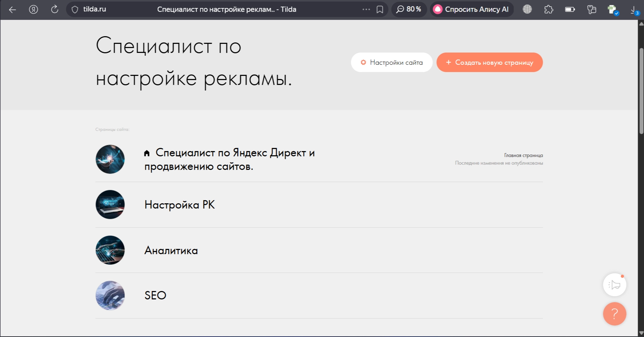Click the site title Специалист по настройке рекламы
644x337 pixels.
pos(194,63)
